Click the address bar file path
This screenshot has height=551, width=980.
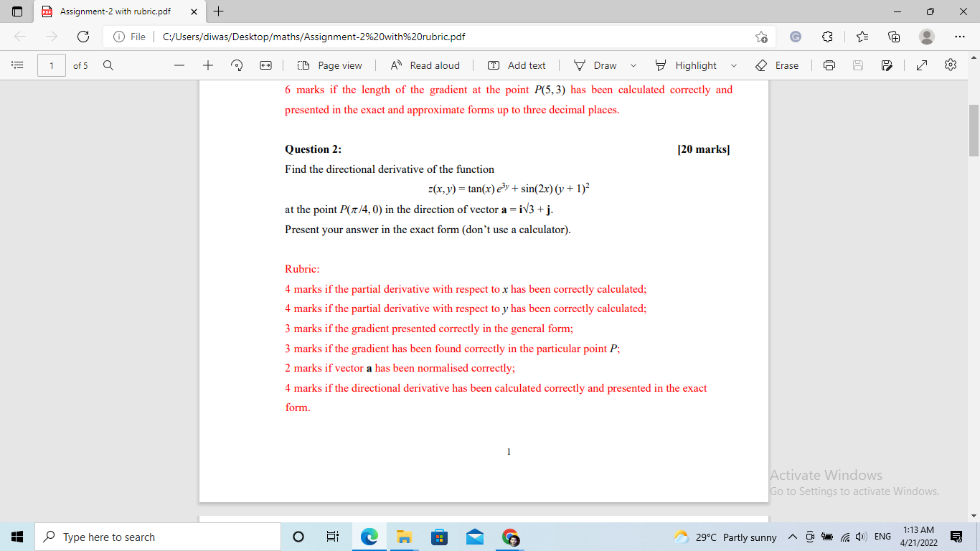314,37
